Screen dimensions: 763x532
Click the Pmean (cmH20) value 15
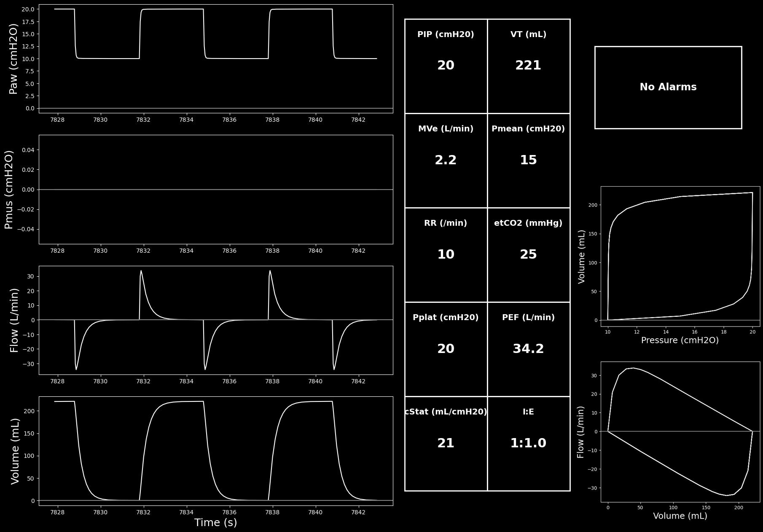coord(529,160)
